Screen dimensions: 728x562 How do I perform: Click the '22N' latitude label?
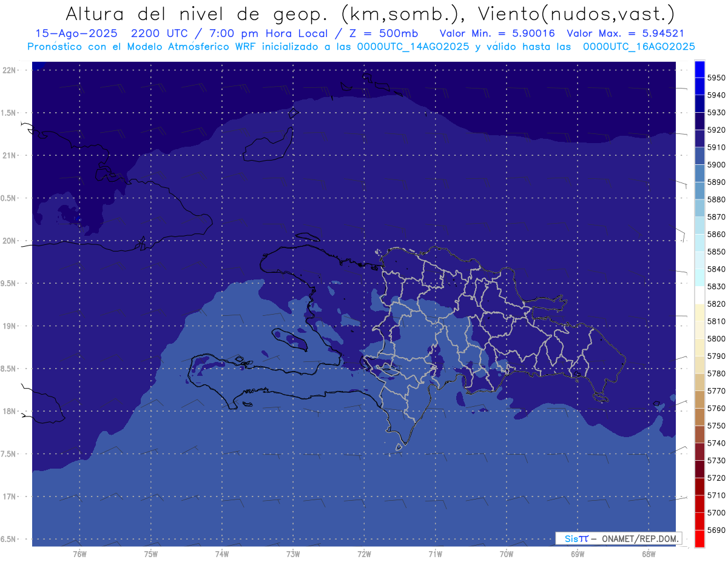8,70
